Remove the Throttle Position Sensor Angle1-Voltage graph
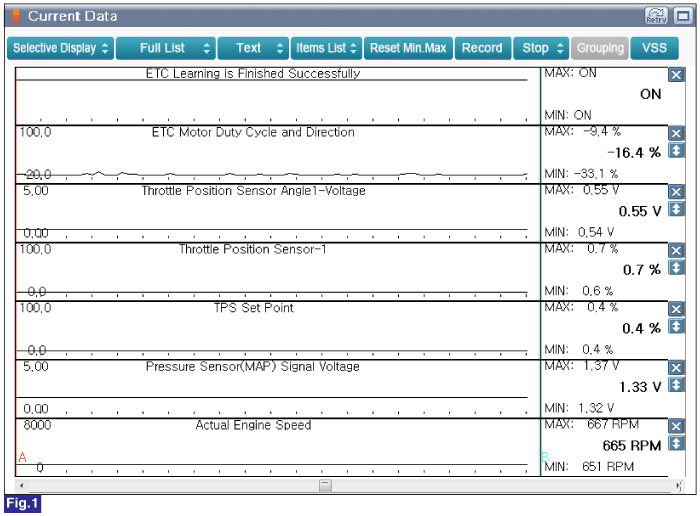 click(676, 191)
